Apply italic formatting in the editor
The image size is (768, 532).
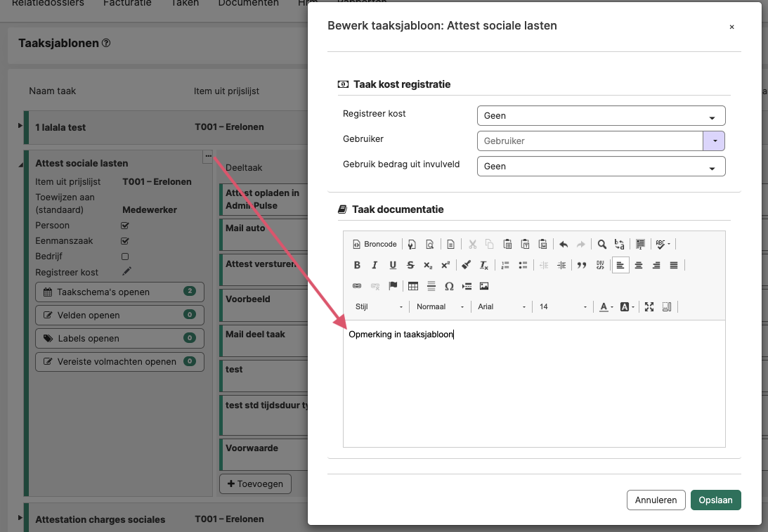point(375,265)
